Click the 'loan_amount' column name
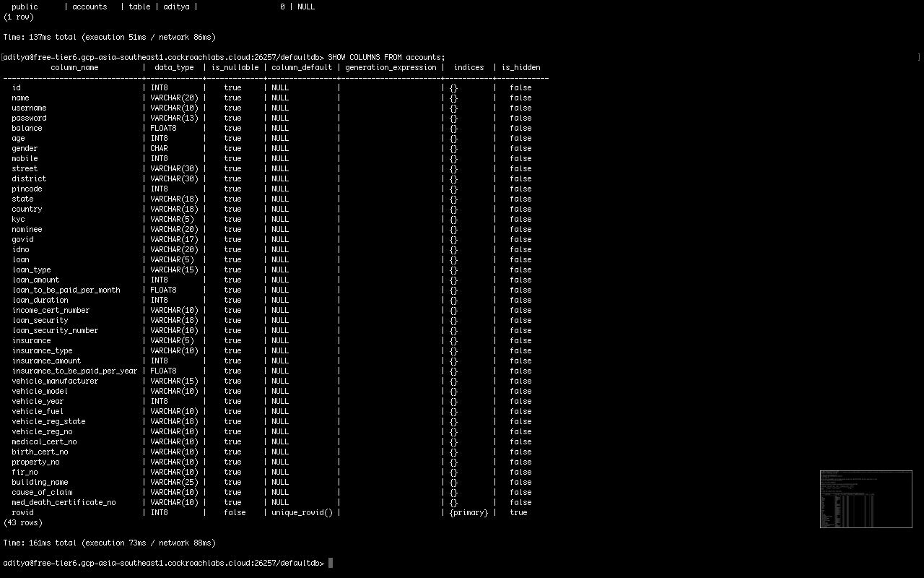 click(35, 280)
